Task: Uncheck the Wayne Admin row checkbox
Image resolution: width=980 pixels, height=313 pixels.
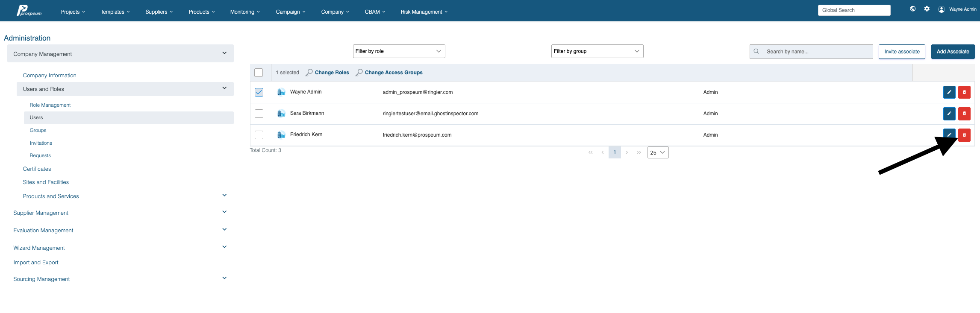Action: [x=259, y=92]
